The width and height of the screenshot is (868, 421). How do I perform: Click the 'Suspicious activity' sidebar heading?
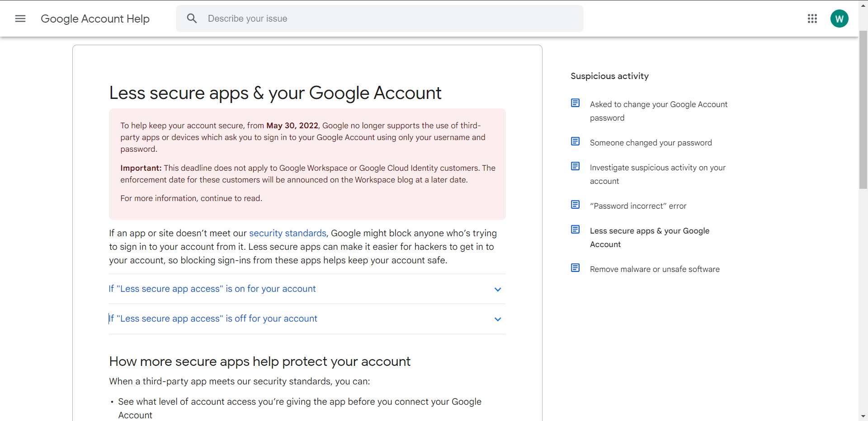[x=609, y=76]
